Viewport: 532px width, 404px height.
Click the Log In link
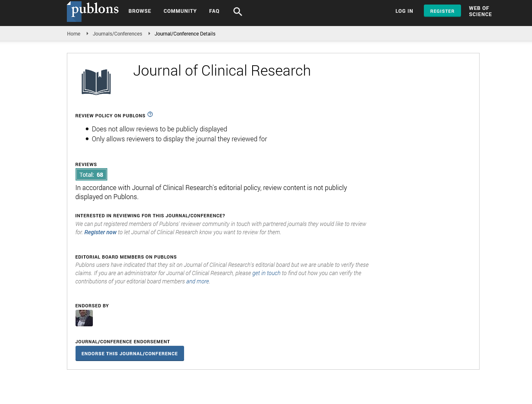404,11
